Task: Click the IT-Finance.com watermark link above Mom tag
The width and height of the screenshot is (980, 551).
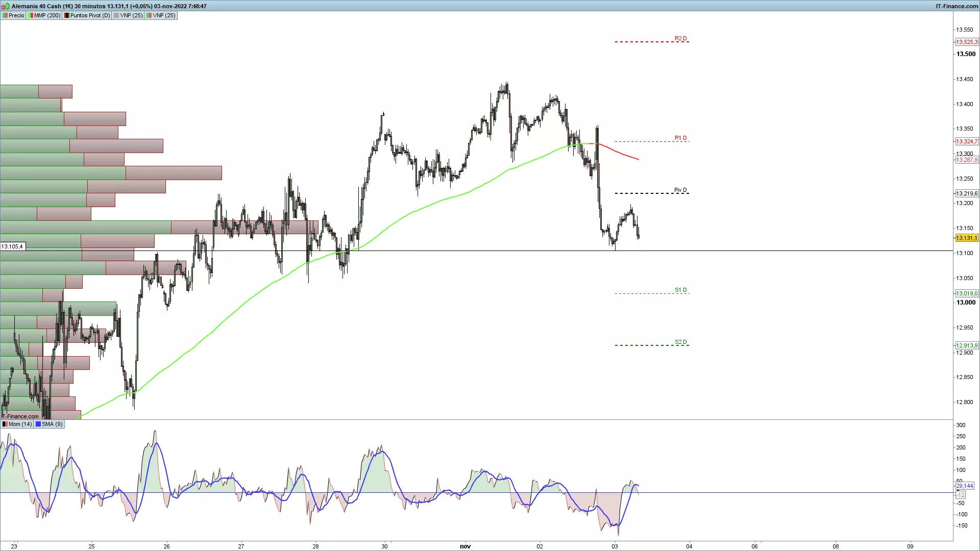Action: pyautogui.click(x=20, y=416)
